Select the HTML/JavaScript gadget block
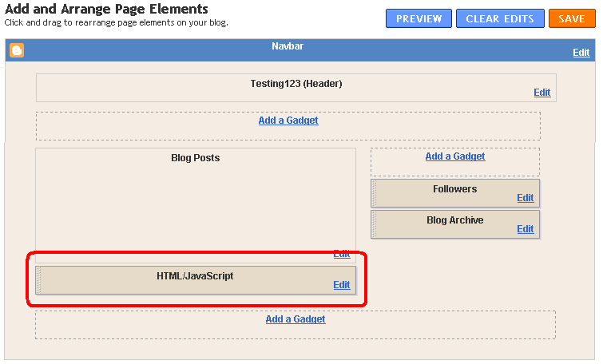The height and width of the screenshot is (364, 603). tap(195, 277)
